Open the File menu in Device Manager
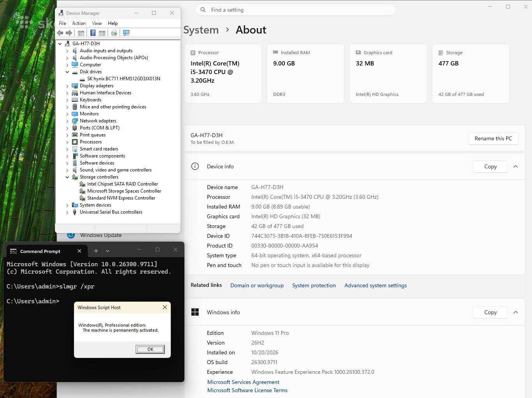This screenshot has height=398, width=532. point(62,23)
